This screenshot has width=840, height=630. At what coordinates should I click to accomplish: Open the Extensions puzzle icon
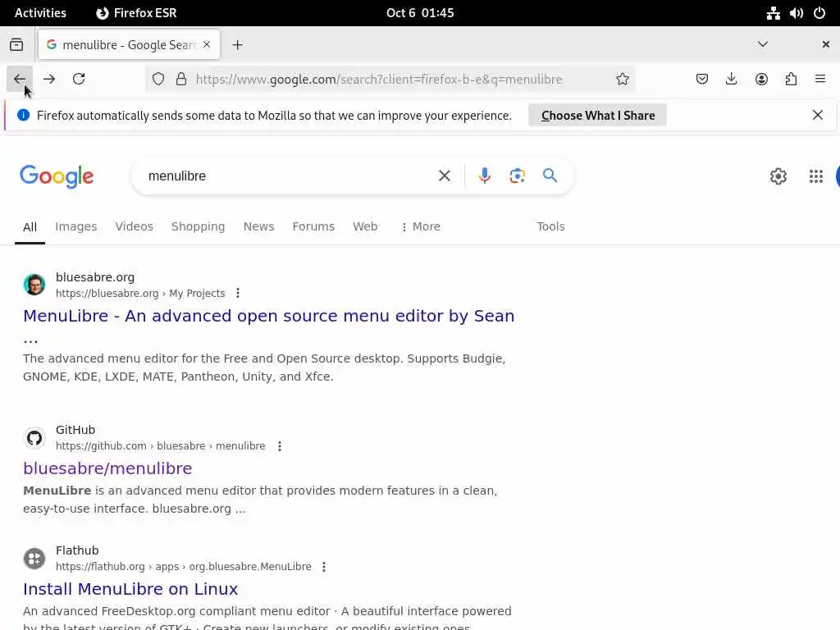pyautogui.click(x=791, y=80)
